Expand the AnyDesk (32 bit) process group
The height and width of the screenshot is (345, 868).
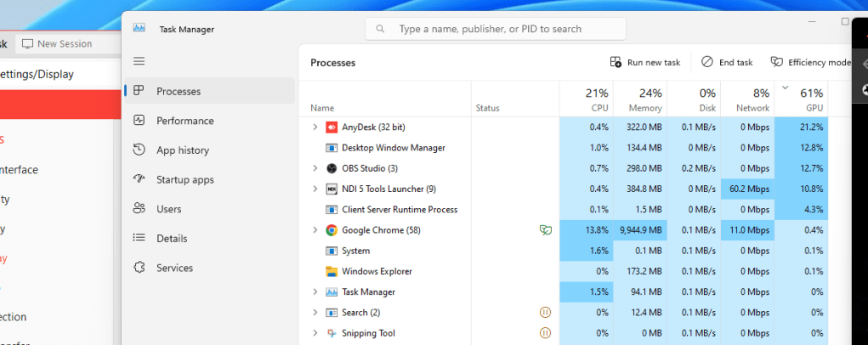pos(315,127)
